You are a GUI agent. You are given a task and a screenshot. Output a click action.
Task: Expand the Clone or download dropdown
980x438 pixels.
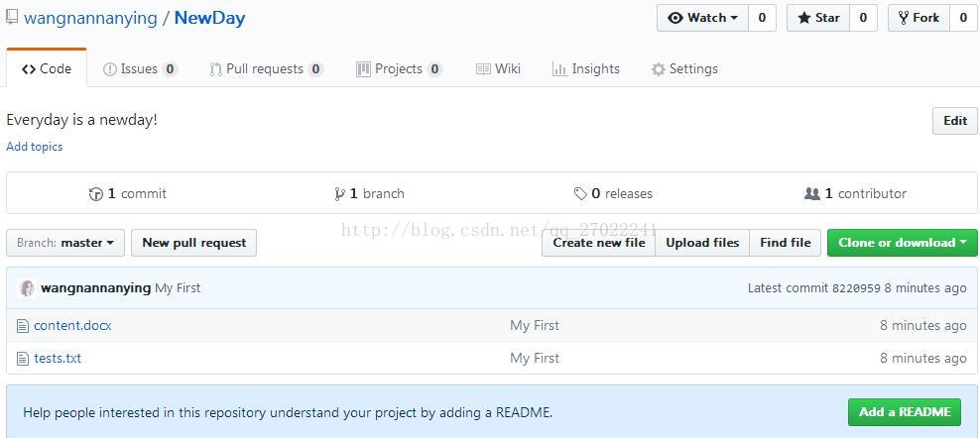(x=903, y=243)
